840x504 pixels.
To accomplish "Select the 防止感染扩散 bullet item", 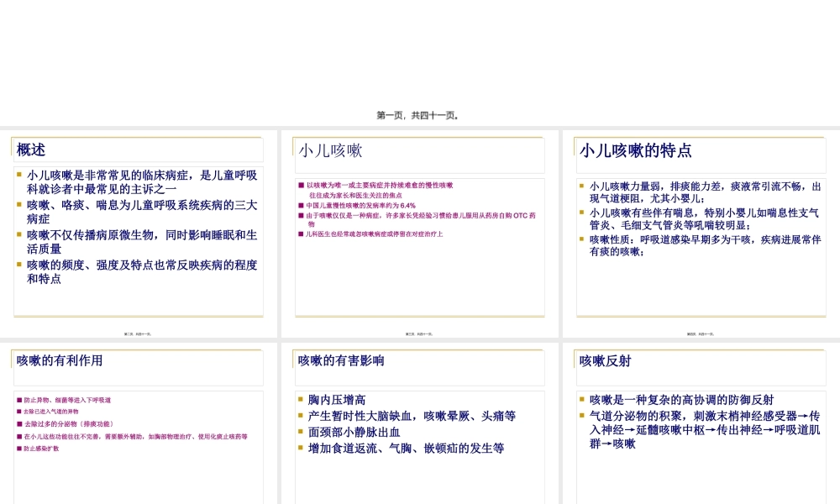I will (38, 448).
